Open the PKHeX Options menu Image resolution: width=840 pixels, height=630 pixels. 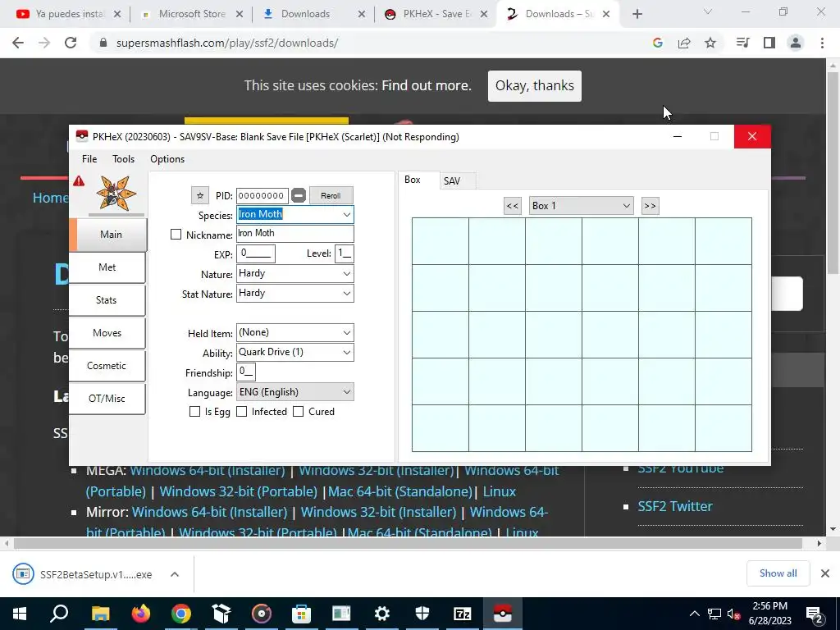pyautogui.click(x=167, y=159)
